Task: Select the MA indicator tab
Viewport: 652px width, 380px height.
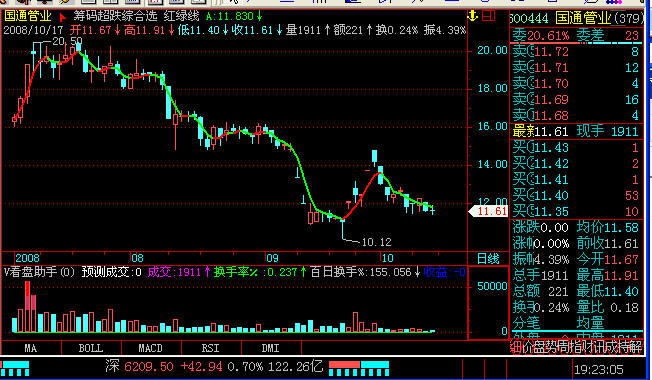Action: [x=30, y=348]
